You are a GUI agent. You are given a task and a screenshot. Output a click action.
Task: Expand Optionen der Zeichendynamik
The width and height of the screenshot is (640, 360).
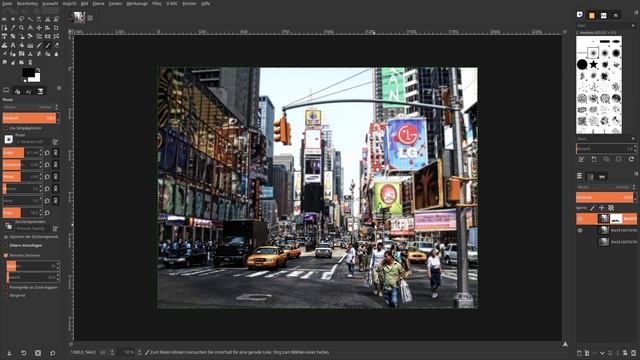click(6, 237)
